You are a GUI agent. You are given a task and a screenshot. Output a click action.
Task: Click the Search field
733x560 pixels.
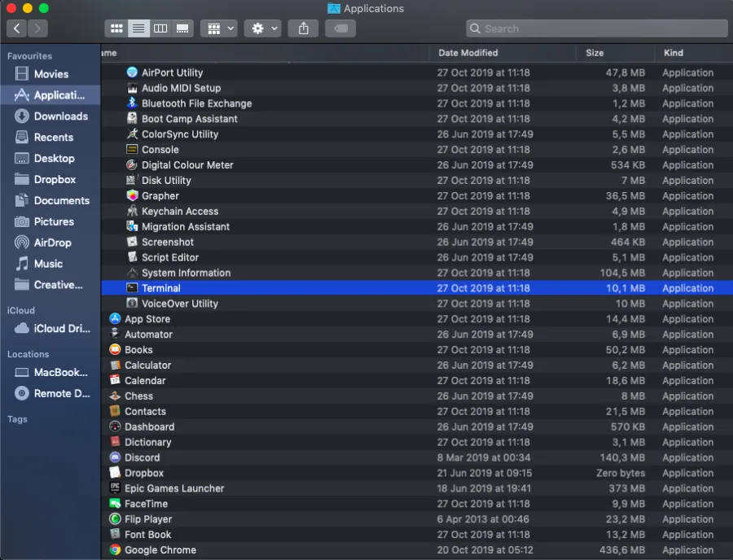tap(596, 28)
